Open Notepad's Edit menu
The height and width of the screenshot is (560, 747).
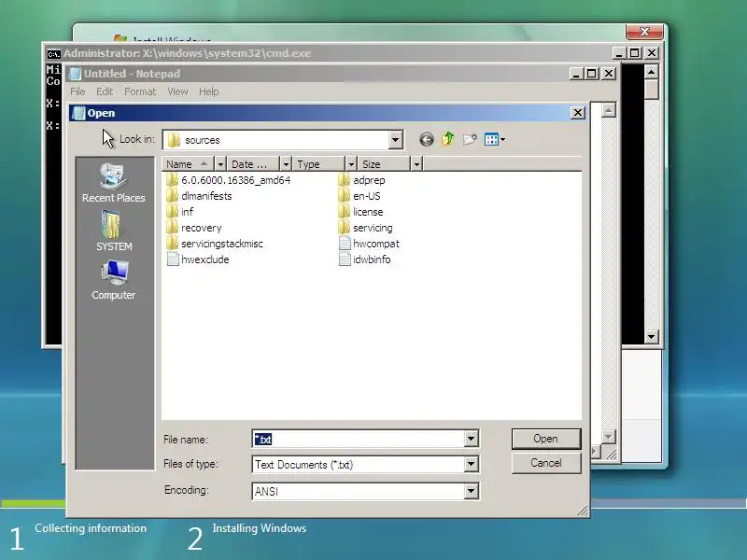105,91
